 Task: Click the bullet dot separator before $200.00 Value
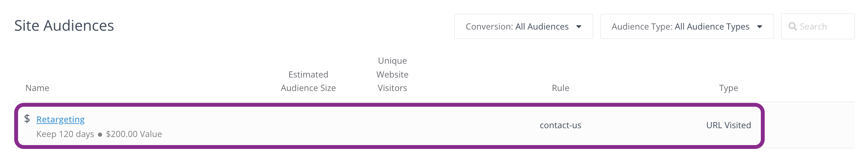(x=100, y=135)
